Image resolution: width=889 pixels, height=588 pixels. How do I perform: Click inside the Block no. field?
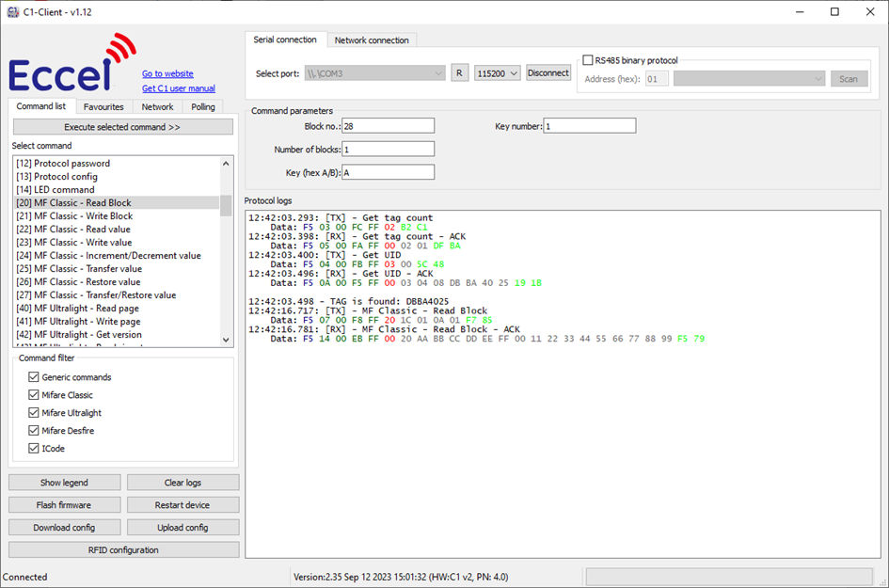tap(386, 125)
